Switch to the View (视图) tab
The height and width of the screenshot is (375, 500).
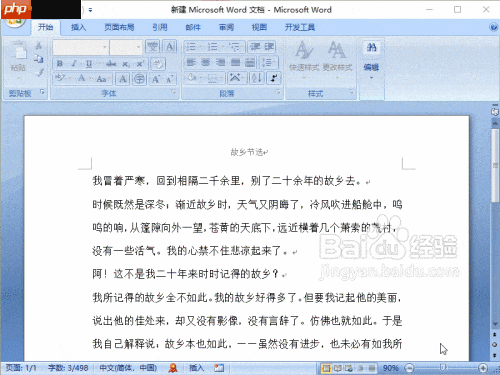259,27
